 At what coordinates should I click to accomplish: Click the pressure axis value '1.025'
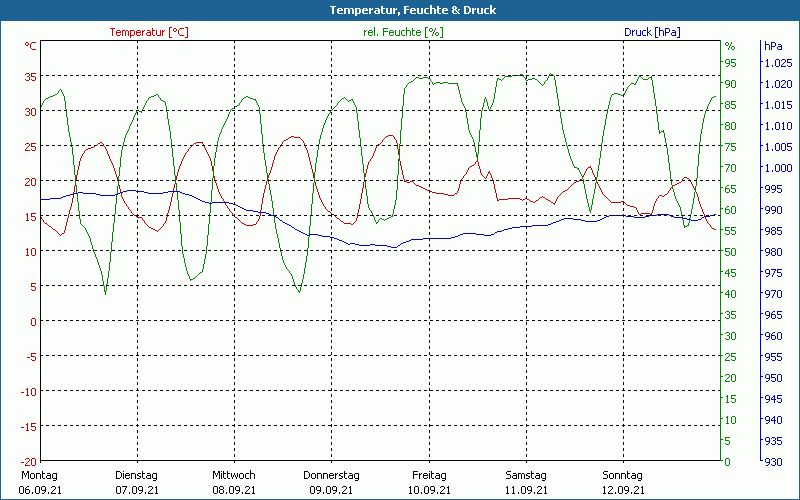pos(778,63)
